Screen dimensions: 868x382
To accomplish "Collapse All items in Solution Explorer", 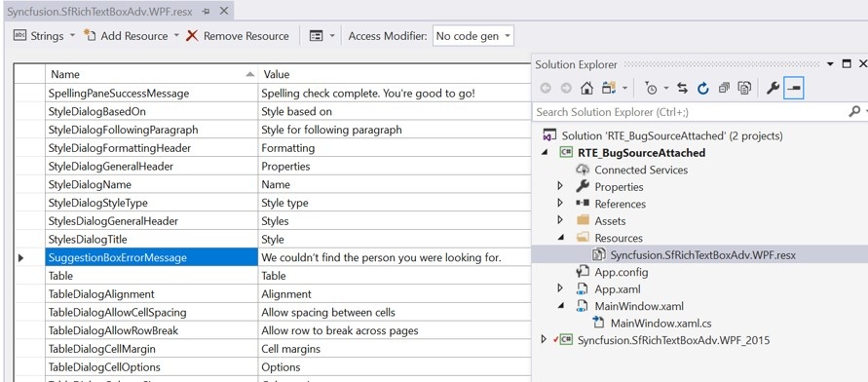I will pos(724,88).
